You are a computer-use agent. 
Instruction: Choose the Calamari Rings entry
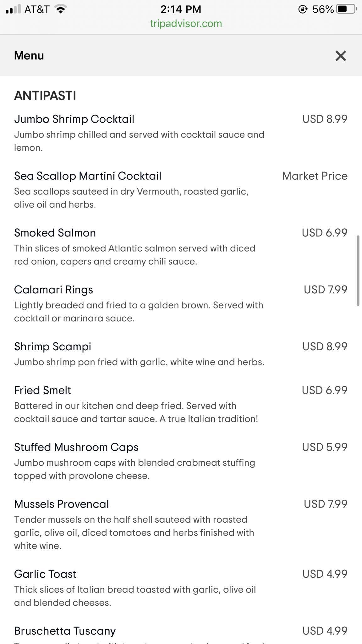coord(54,290)
